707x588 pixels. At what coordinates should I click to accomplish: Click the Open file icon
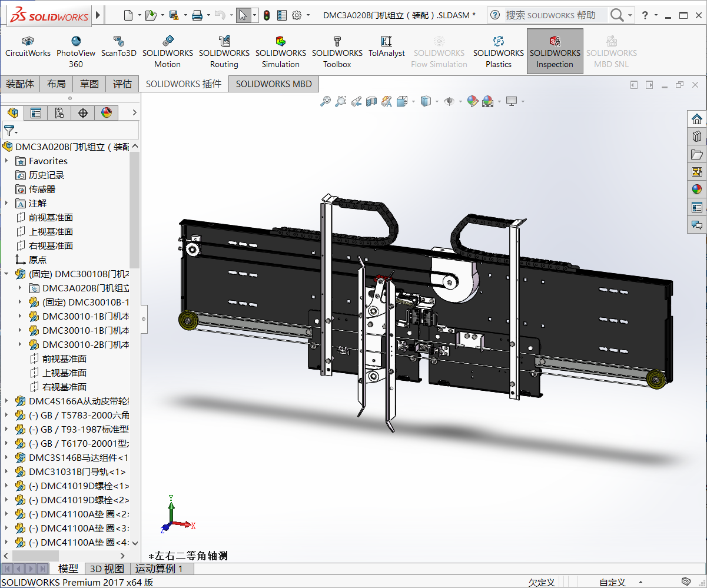coord(151,15)
